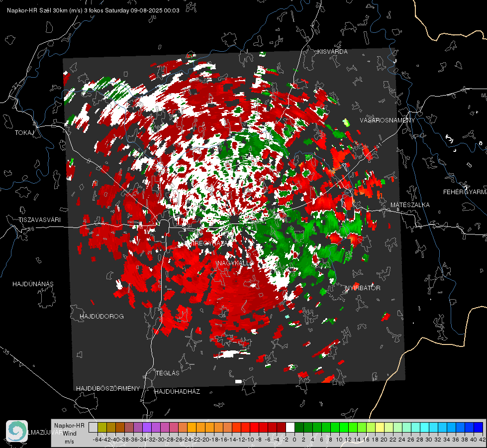Click the Napkor-HR Wind m/s legend title
This screenshot has width=487, height=448.
[69, 434]
